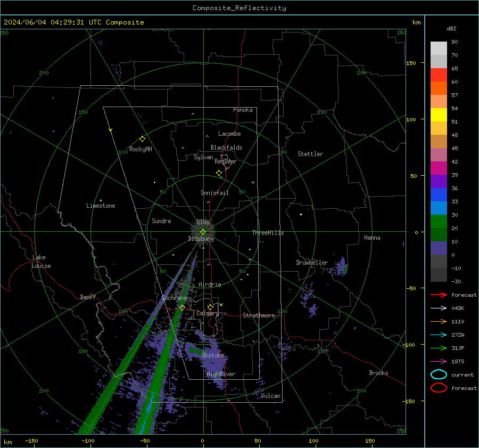Click the Sylvan label on the map
Viewport: 479px width, 448px height.
[x=203, y=157]
